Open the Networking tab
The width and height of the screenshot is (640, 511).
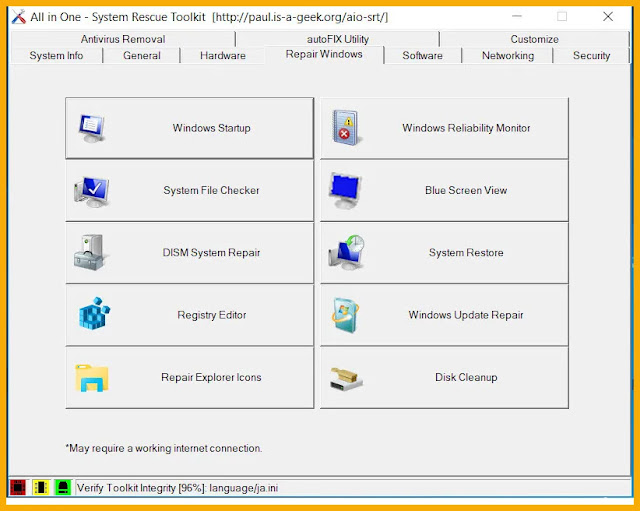click(x=508, y=56)
